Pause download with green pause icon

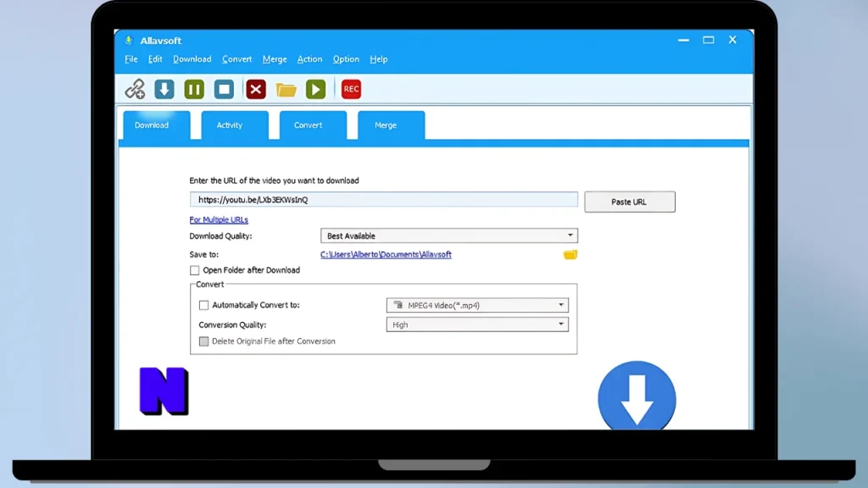pos(194,89)
